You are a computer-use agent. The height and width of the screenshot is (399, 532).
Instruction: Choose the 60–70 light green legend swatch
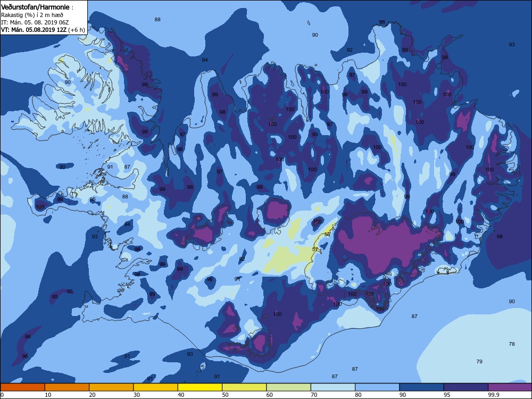pos(289,387)
